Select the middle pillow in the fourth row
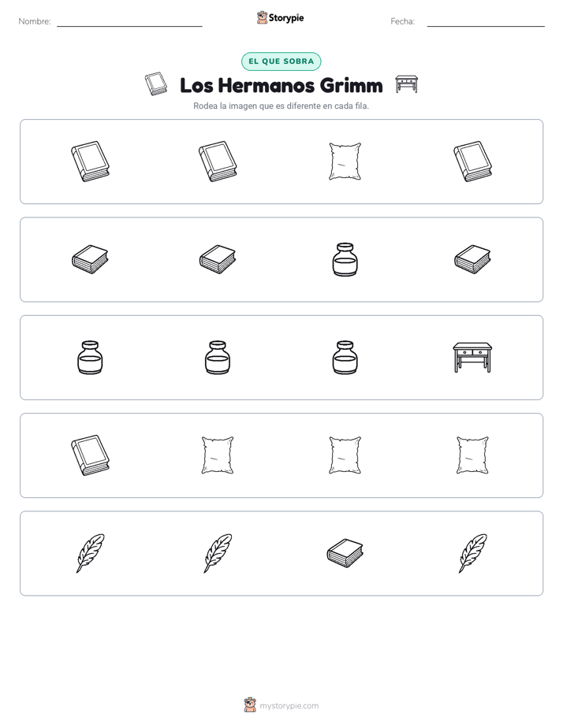This screenshot has width=563, height=728. coord(345,455)
